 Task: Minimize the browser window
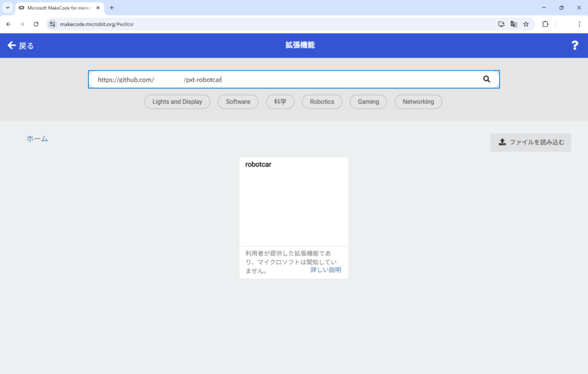544,7
